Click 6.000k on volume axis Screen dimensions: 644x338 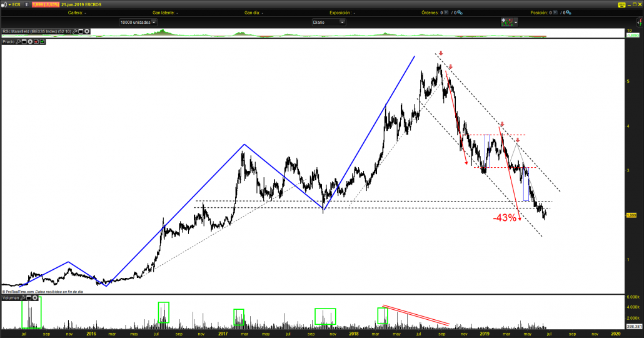(x=633, y=297)
